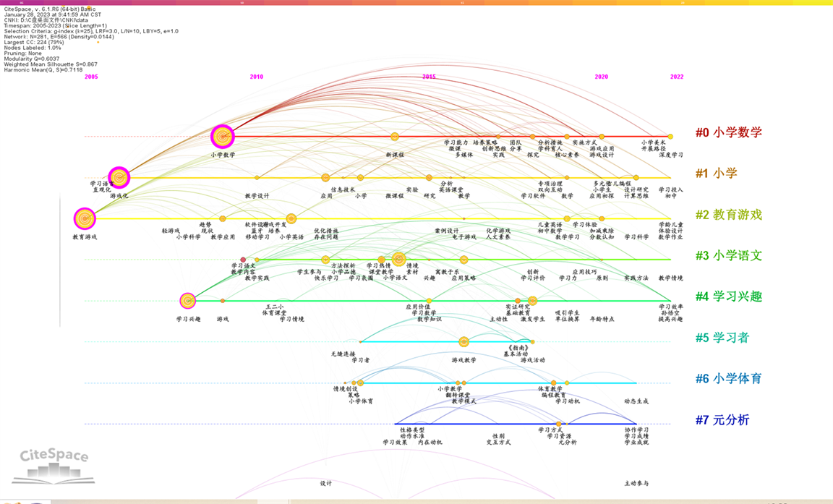The image size is (833, 504).
Task: Click the 主动参与 keyword label at bottom
Action: click(x=636, y=483)
